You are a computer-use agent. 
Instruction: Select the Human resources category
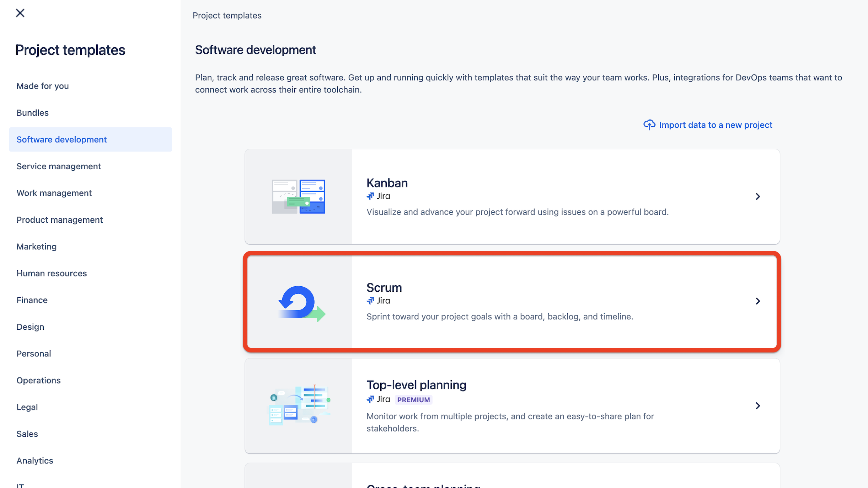(x=52, y=273)
